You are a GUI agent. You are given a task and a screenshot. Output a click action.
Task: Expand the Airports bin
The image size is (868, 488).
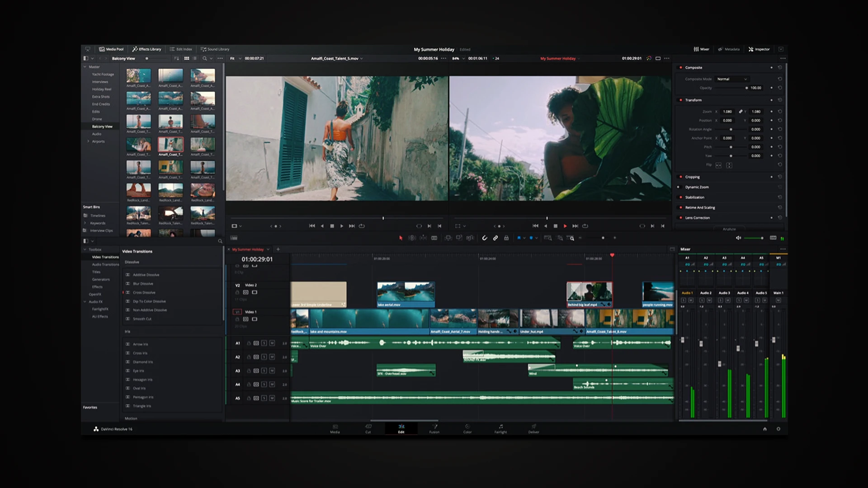88,141
